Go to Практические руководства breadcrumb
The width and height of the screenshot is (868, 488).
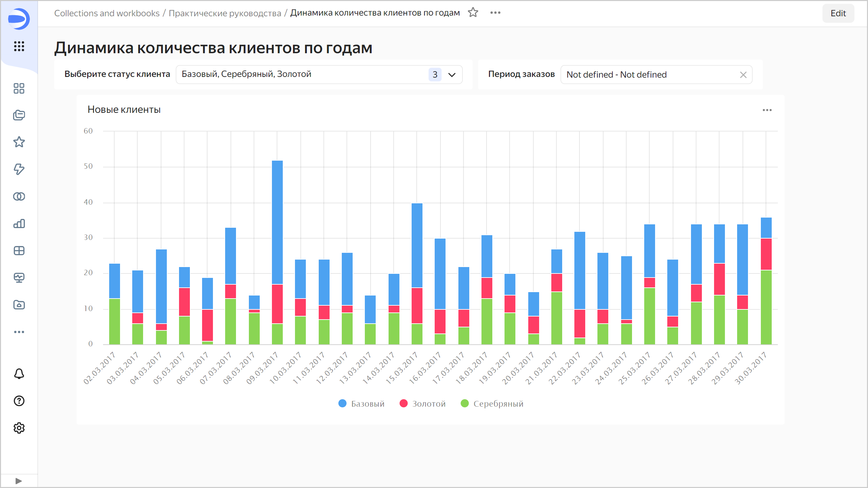pyautogui.click(x=225, y=13)
